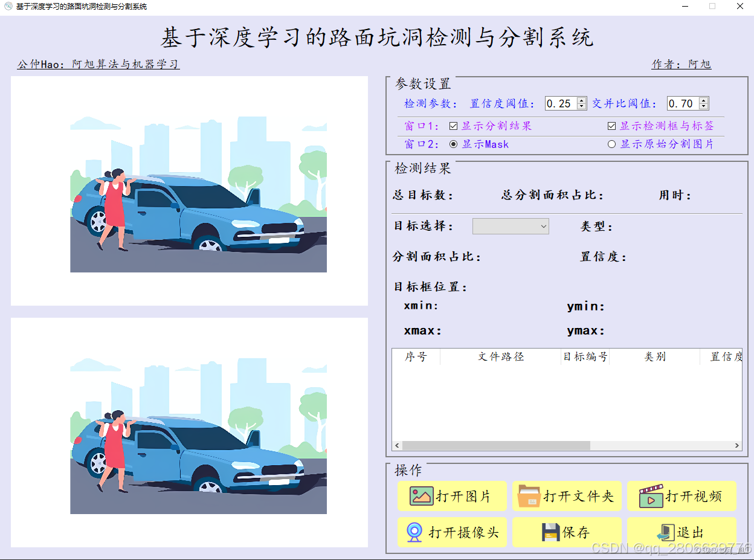Click the floppy disk save icon on 保存 button
This screenshot has width=754, height=560.
click(x=547, y=532)
